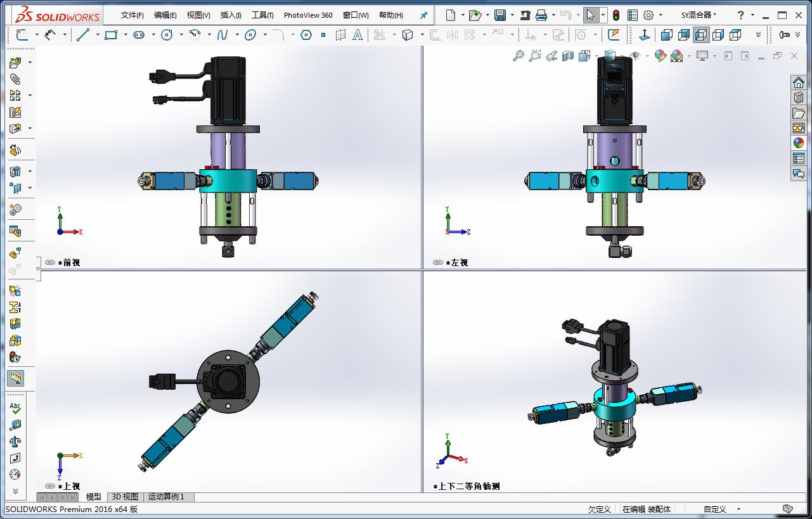Click the *前视 view label
Viewport: 812px width, 519px height.
click(69, 262)
